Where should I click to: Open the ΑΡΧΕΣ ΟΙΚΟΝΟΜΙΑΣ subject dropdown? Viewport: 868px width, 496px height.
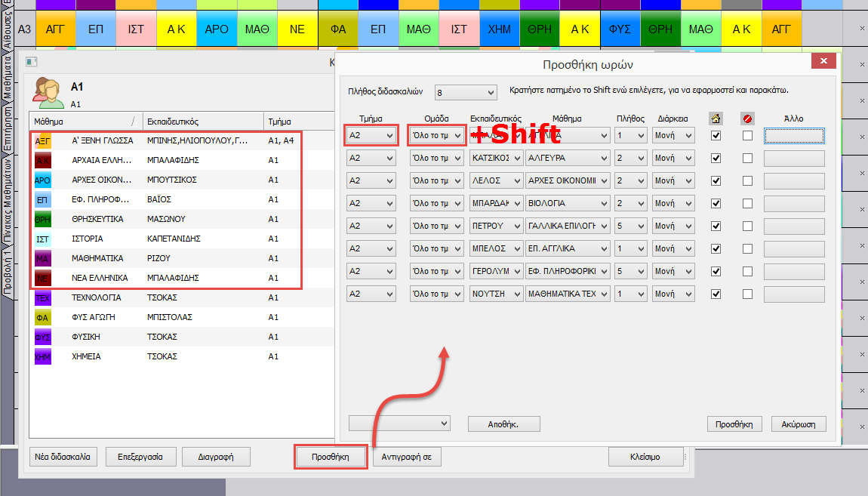[x=568, y=181]
